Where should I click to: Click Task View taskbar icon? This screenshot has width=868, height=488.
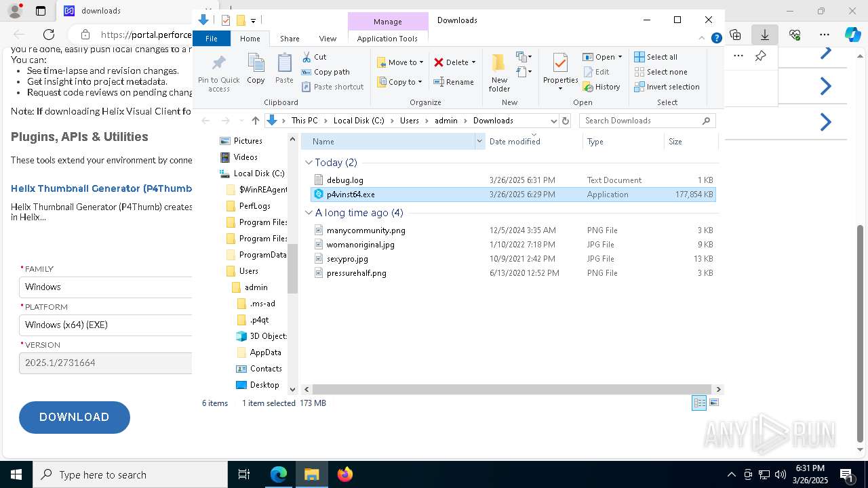click(x=244, y=474)
